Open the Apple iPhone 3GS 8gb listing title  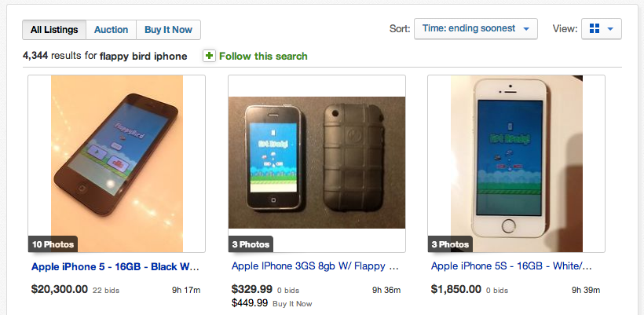pos(316,266)
